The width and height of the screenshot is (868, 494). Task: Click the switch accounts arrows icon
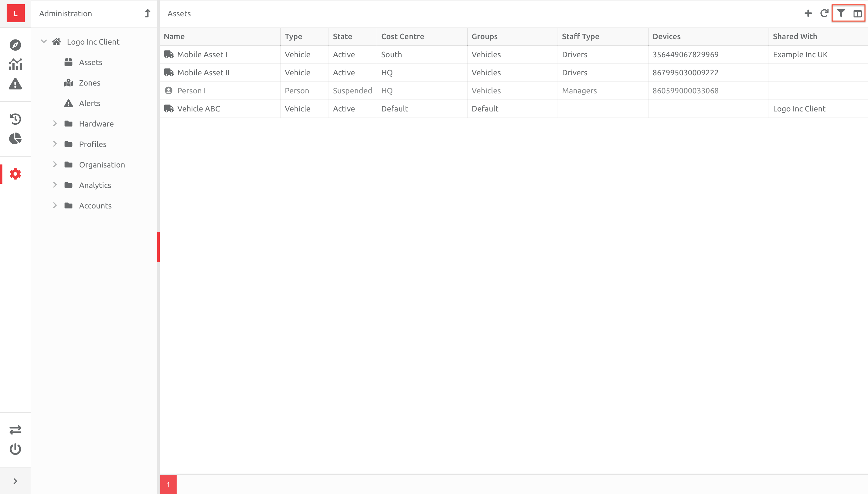pyautogui.click(x=15, y=430)
